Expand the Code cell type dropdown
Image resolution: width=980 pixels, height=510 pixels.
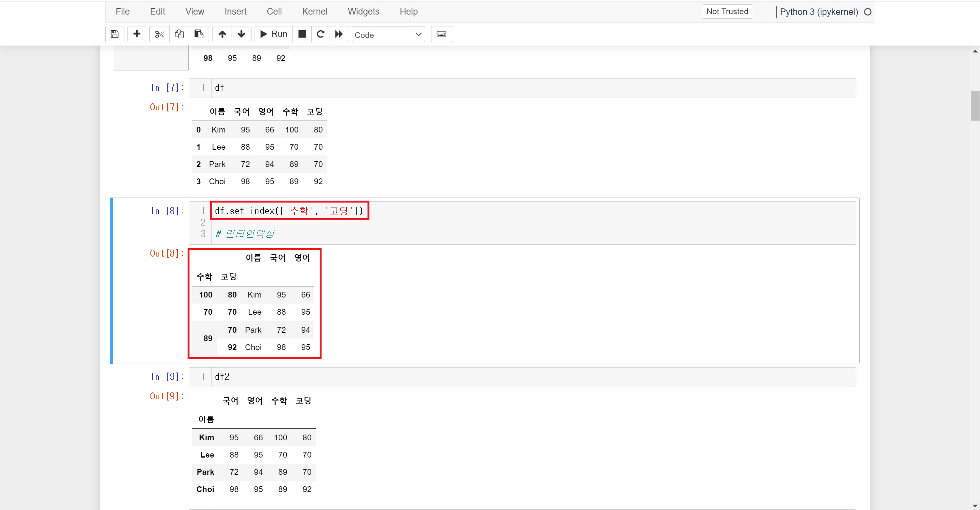click(388, 35)
